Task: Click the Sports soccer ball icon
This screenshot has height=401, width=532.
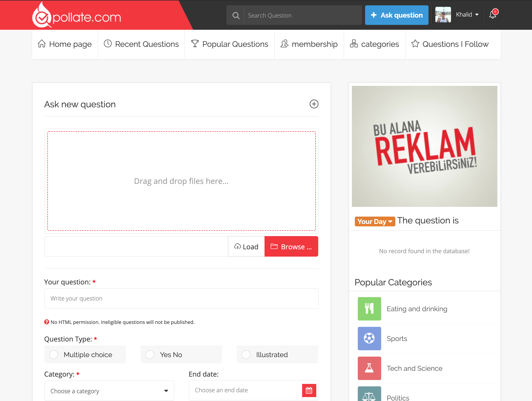Action: click(x=369, y=338)
